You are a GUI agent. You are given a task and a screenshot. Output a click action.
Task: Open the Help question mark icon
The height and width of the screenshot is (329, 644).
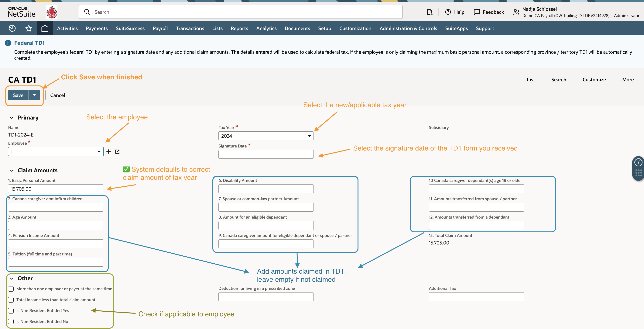[x=448, y=12]
